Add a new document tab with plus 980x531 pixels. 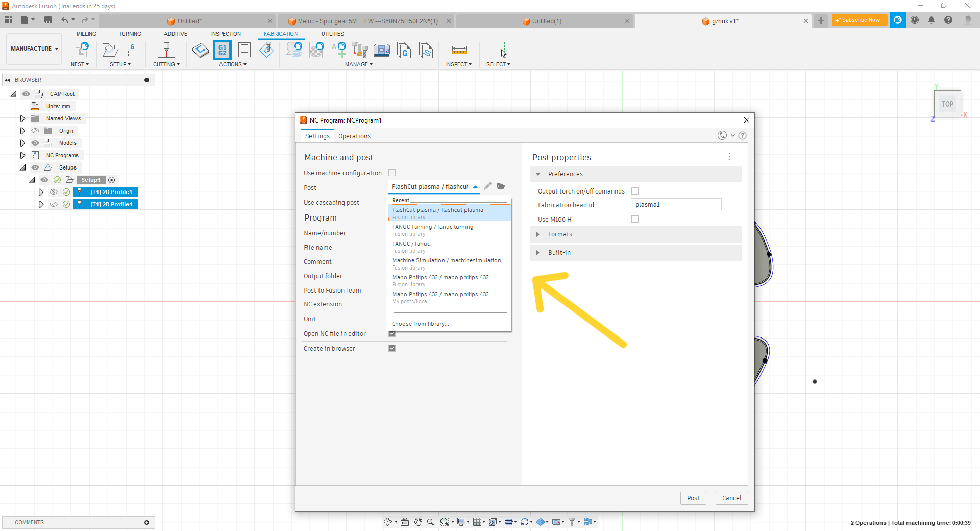coord(821,21)
